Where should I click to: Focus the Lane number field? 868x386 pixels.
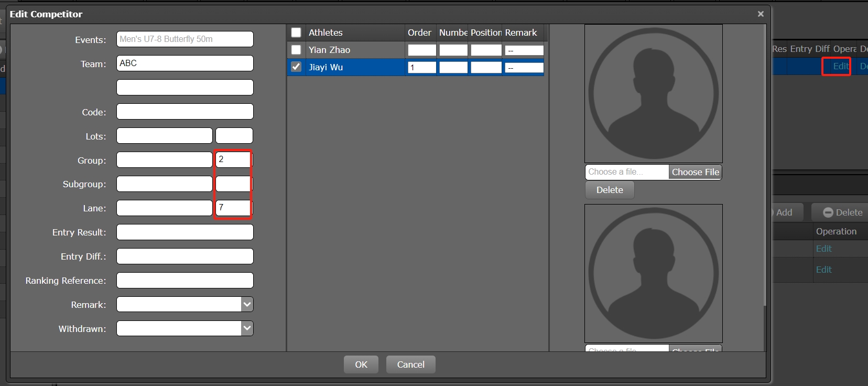[x=233, y=208]
